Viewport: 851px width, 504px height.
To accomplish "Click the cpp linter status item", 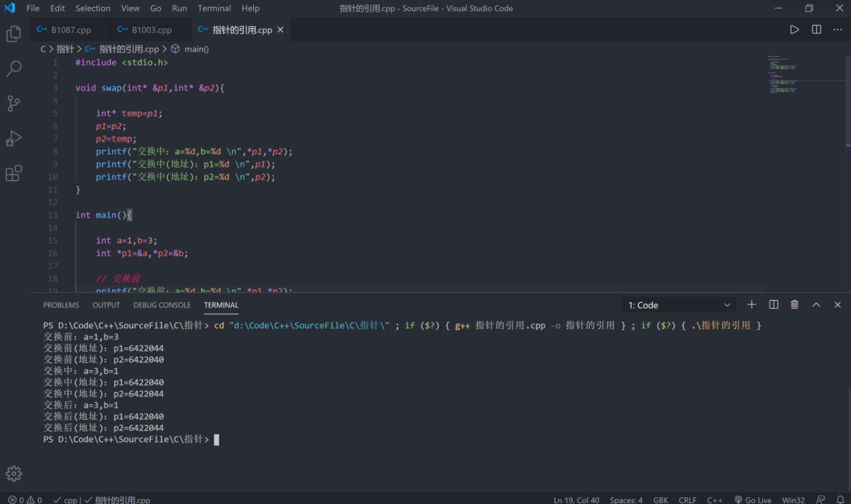I will 65,500.
